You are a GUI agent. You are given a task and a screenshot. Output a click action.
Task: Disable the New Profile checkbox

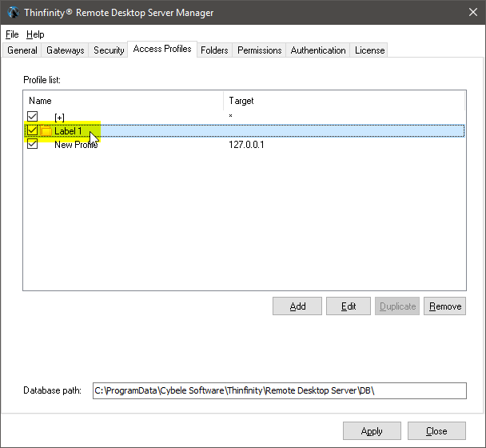point(32,144)
